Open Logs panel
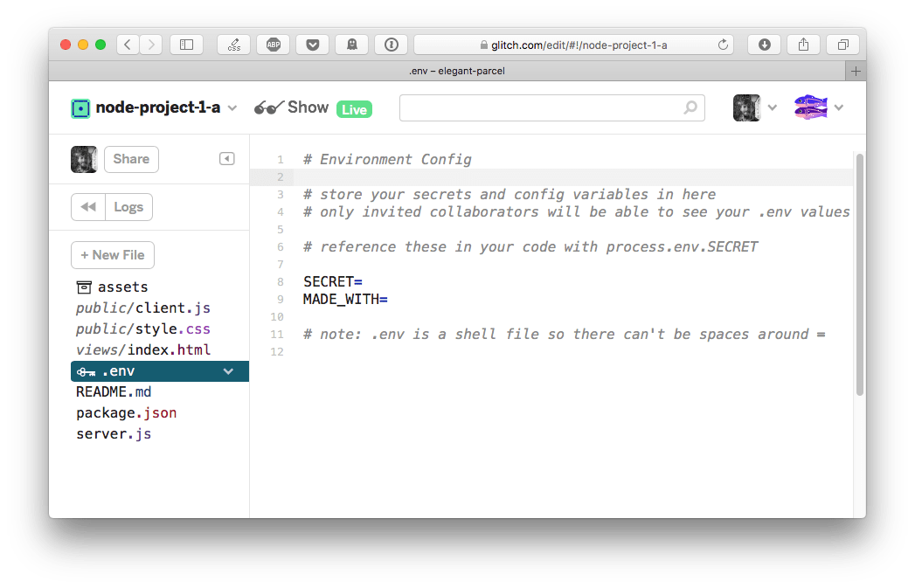Screen dimensions: 915x588 click(x=129, y=207)
